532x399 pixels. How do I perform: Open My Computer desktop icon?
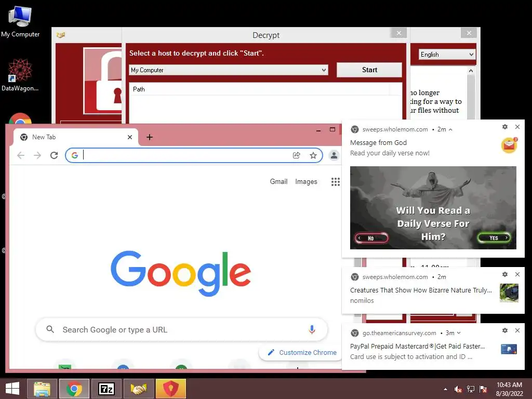tap(20, 22)
